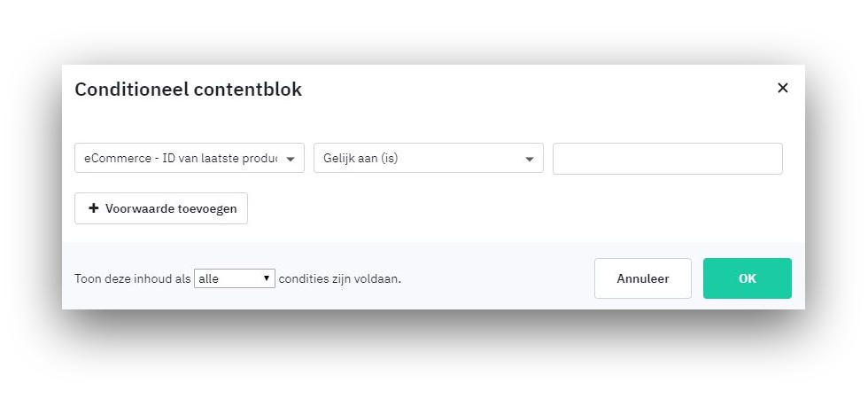Focus the empty condition value text field
The width and height of the screenshot is (868, 399).
coord(668,159)
